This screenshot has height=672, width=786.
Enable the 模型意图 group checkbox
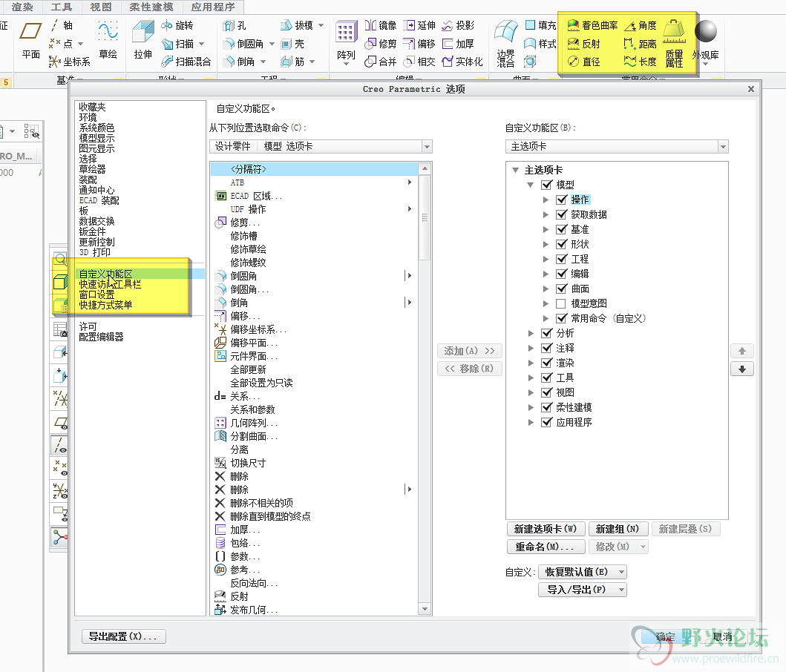pos(561,303)
